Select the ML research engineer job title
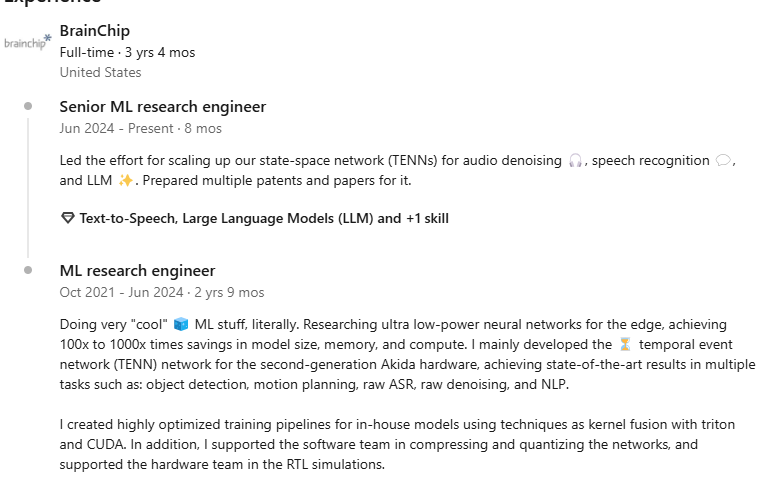This screenshot has width=784, height=477. pos(137,271)
